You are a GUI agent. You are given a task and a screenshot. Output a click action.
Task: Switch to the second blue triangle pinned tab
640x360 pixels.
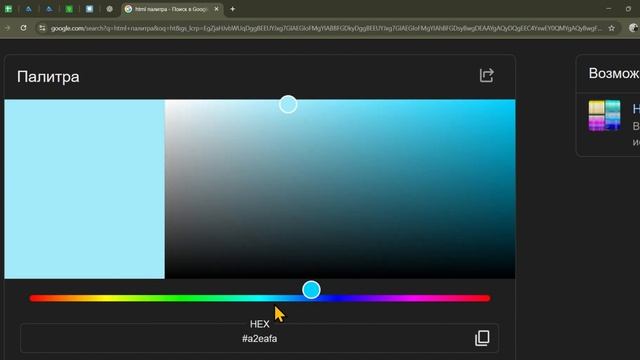pos(49,9)
